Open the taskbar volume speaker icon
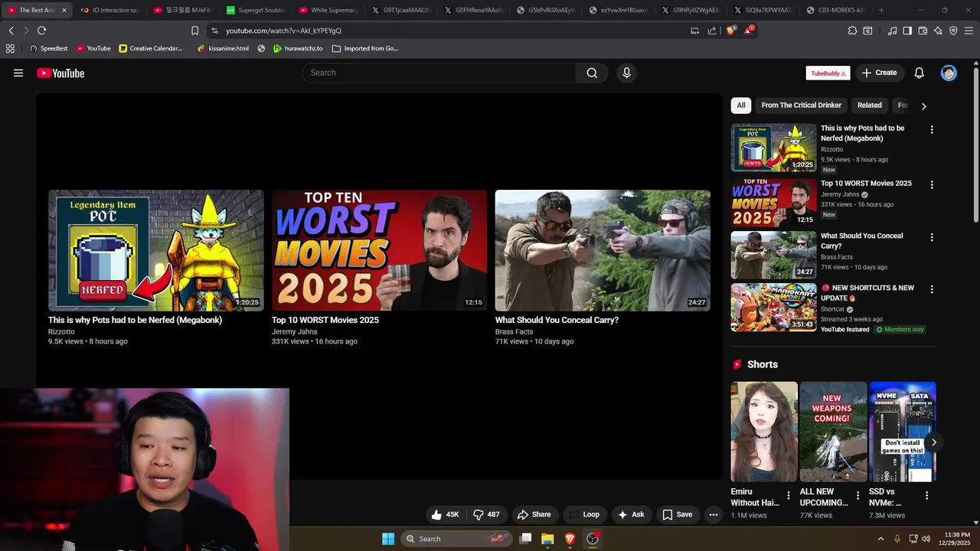 coord(926,539)
